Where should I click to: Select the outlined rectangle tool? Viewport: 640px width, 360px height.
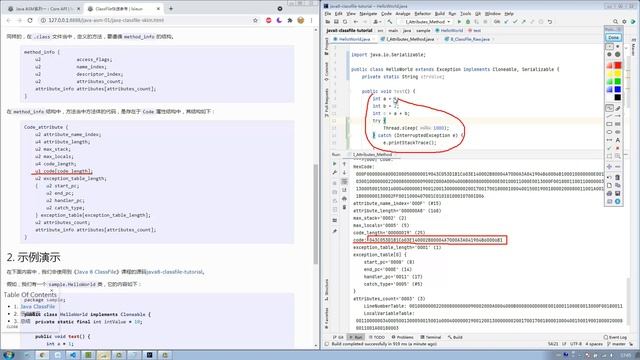click(x=609, y=124)
